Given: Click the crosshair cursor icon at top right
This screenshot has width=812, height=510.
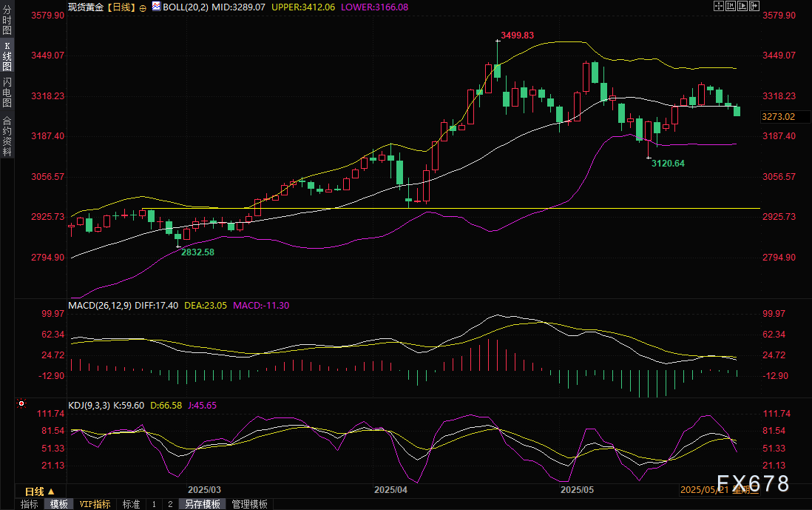Looking at the screenshot, I should coord(718,6).
